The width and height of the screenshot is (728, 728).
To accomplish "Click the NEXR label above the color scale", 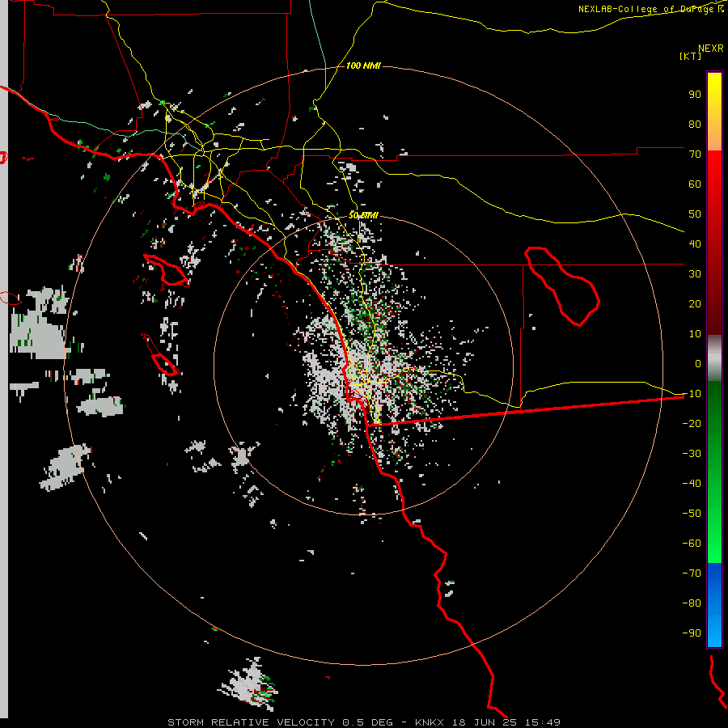I will point(711,49).
